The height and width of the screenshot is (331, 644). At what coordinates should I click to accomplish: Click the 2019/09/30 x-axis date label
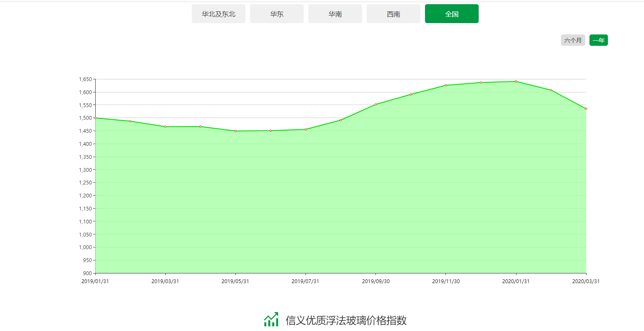pyautogui.click(x=375, y=281)
